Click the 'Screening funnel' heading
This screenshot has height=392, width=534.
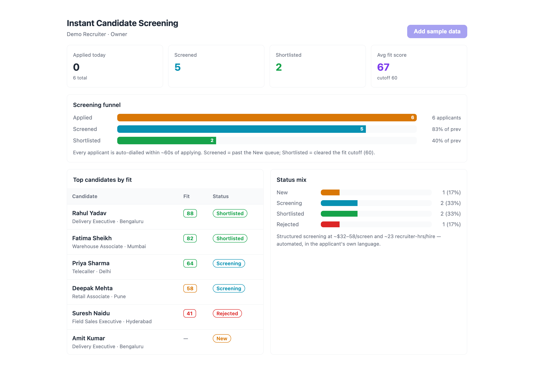point(97,105)
